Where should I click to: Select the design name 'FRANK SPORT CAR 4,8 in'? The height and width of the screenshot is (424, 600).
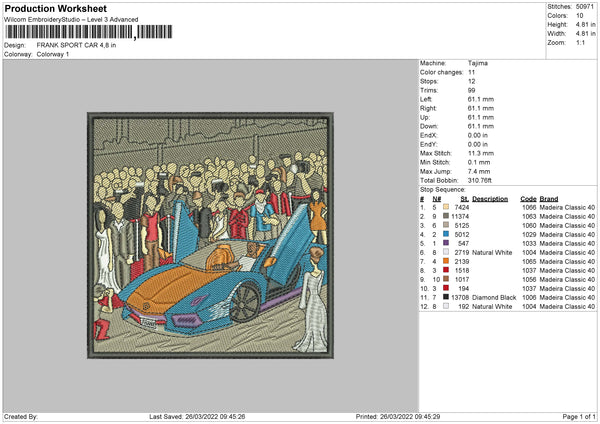point(76,45)
